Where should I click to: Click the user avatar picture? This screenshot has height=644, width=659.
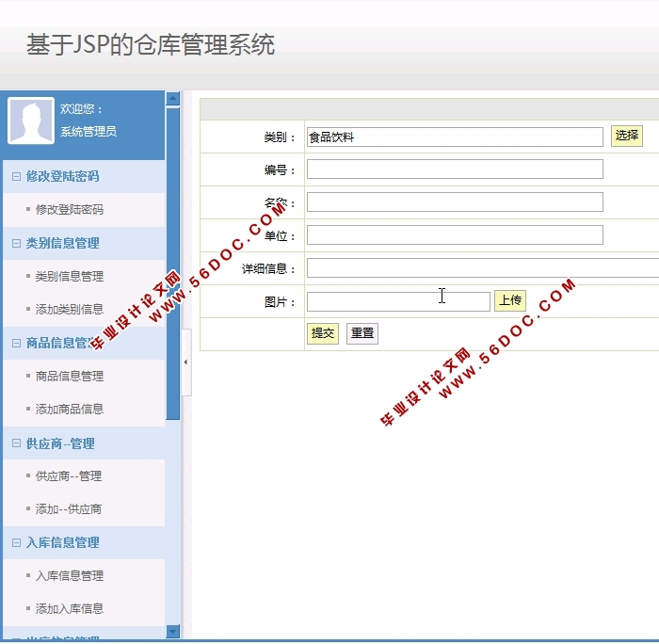pos(31,121)
